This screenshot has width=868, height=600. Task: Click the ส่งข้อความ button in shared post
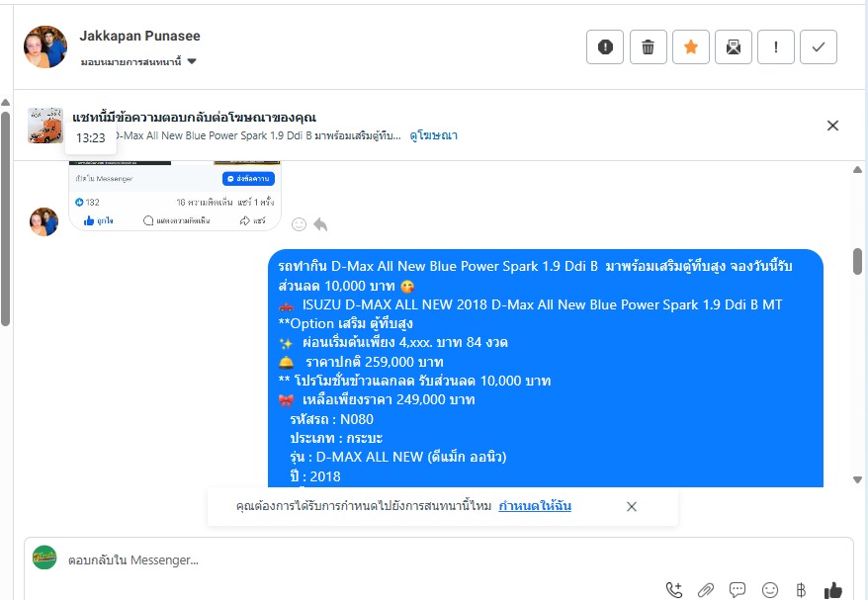point(248,179)
